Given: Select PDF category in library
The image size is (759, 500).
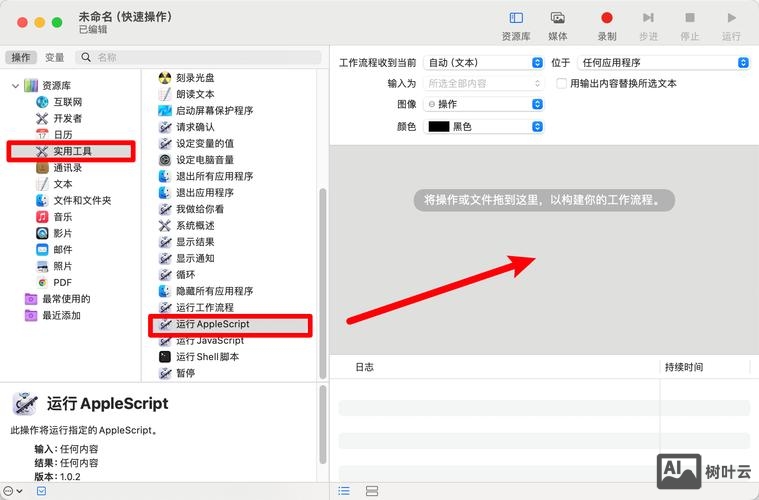Looking at the screenshot, I should coord(54,283).
